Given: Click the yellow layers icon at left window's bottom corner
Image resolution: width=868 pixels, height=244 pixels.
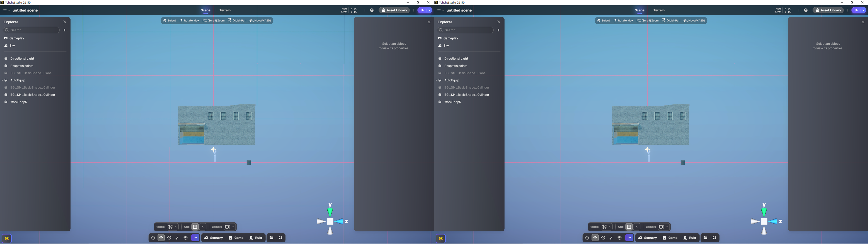Looking at the screenshot, I should [x=7, y=239].
